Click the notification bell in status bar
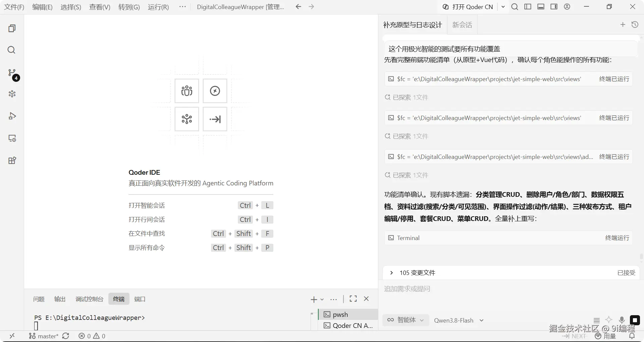644x342 pixels. [632, 336]
